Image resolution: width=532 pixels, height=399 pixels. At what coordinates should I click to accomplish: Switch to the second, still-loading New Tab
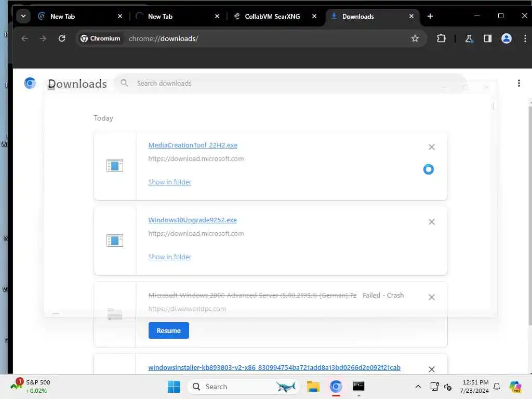[x=178, y=16]
